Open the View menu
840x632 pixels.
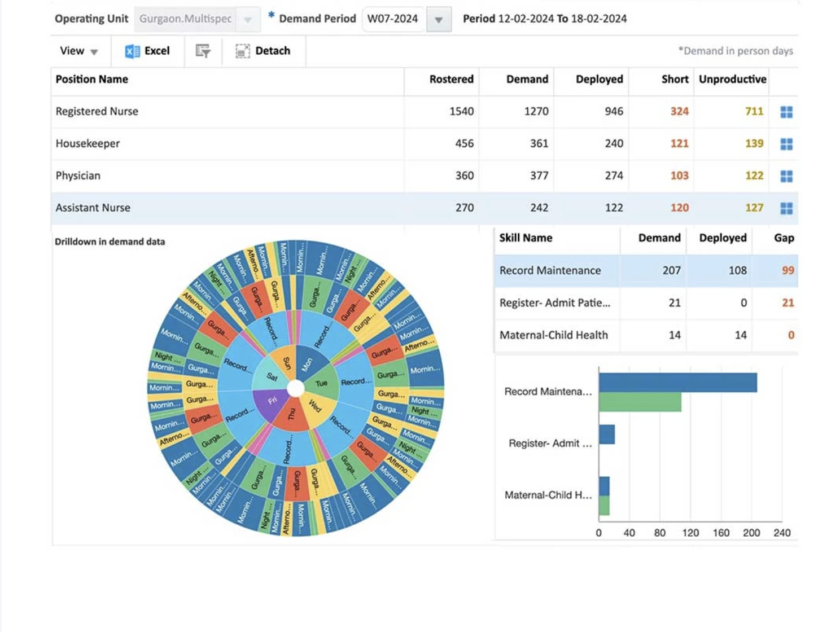point(78,51)
